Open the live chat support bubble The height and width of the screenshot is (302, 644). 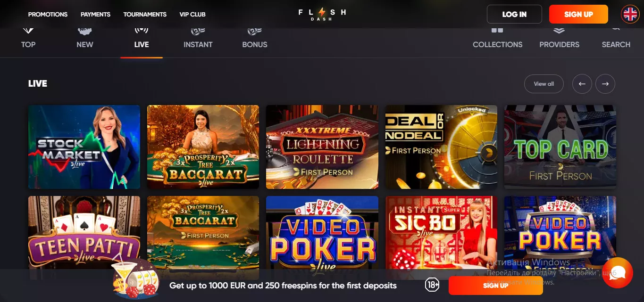618,273
